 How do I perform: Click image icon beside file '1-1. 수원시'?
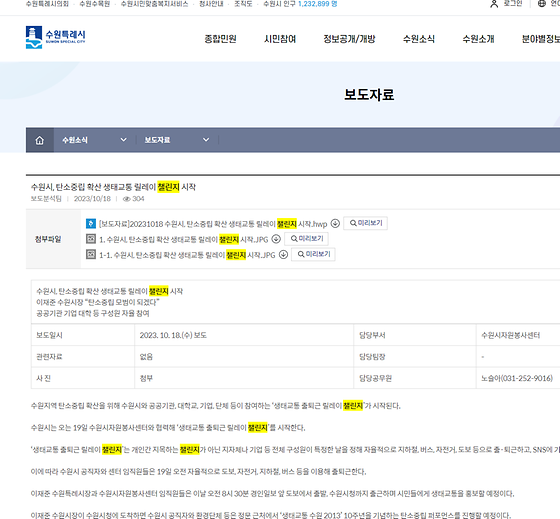91,254
